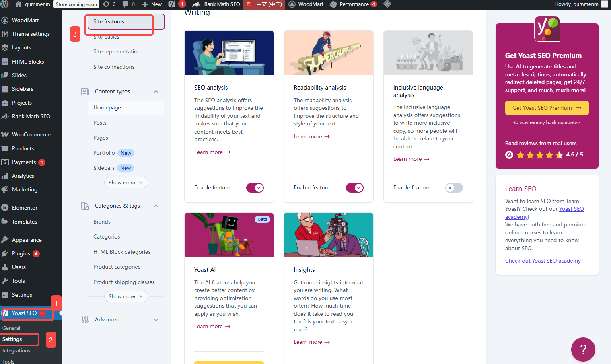Disable the SEO analysis feature toggle
This screenshot has width=611, height=364.
tap(255, 187)
